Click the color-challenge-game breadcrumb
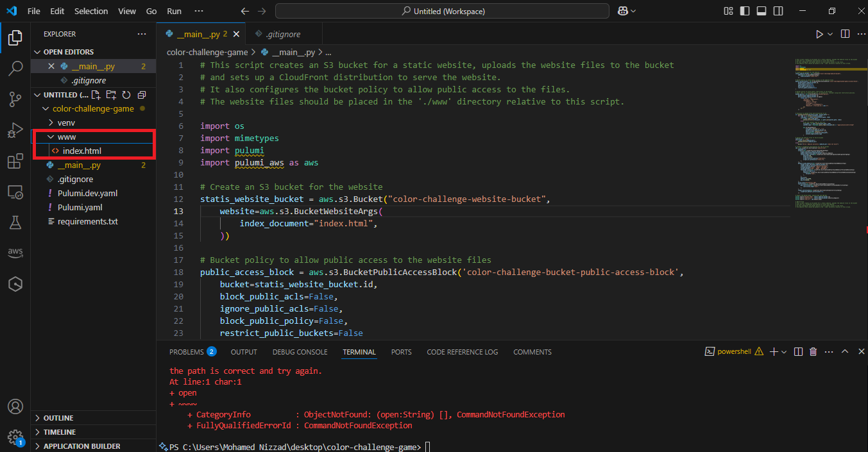This screenshot has width=868, height=452. point(207,53)
